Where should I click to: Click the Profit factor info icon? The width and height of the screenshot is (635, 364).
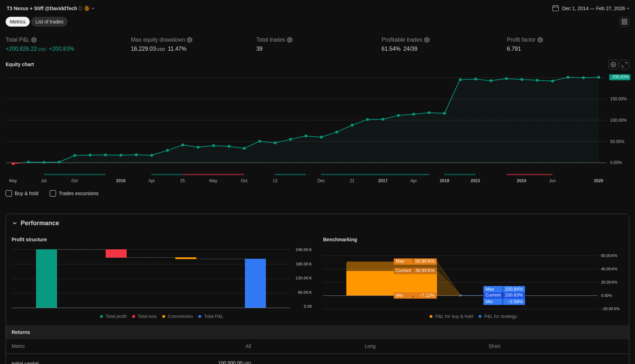(540, 40)
